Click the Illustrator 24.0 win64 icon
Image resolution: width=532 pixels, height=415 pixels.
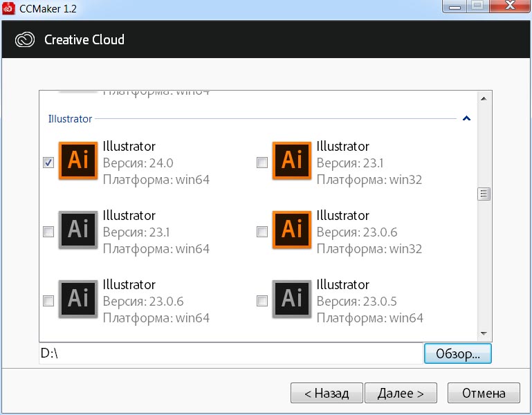(78, 160)
